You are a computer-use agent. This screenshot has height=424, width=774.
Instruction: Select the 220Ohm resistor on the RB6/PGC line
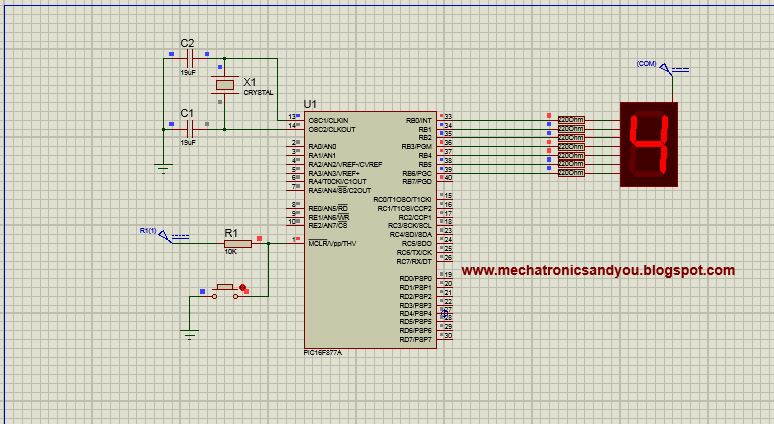571,173
